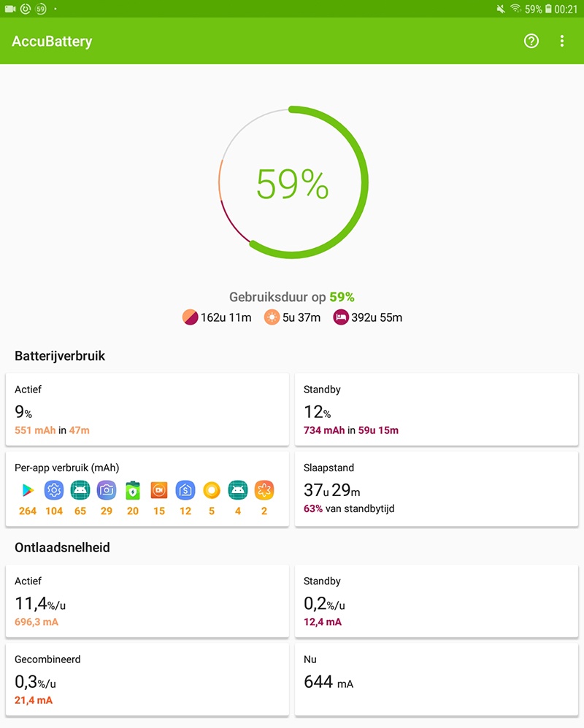Tap the Nu current 644 mA card
This screenshot has height=728, width=584.
[436, 679]
